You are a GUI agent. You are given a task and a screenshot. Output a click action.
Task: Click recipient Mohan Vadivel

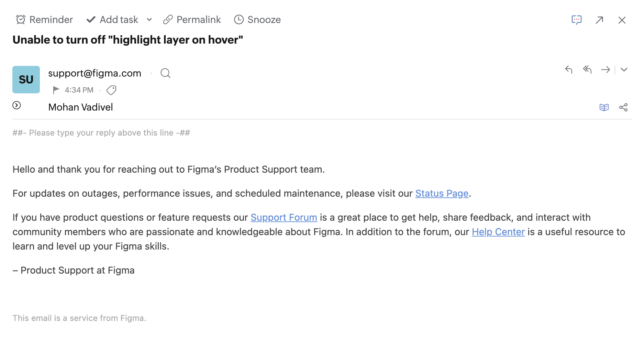click(80, 107)
